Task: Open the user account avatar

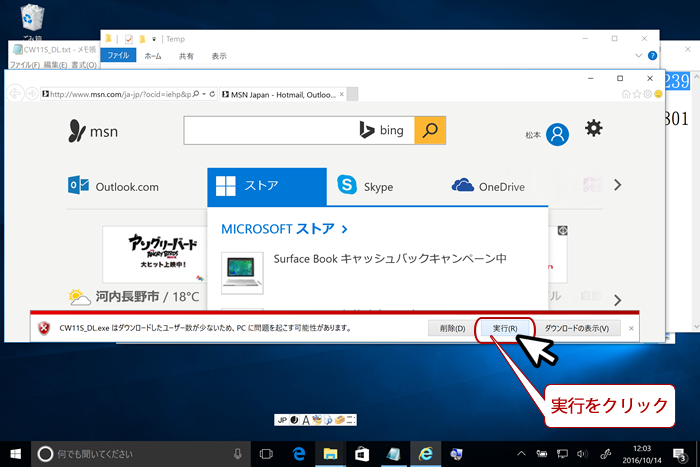Action: coord(558,134)
